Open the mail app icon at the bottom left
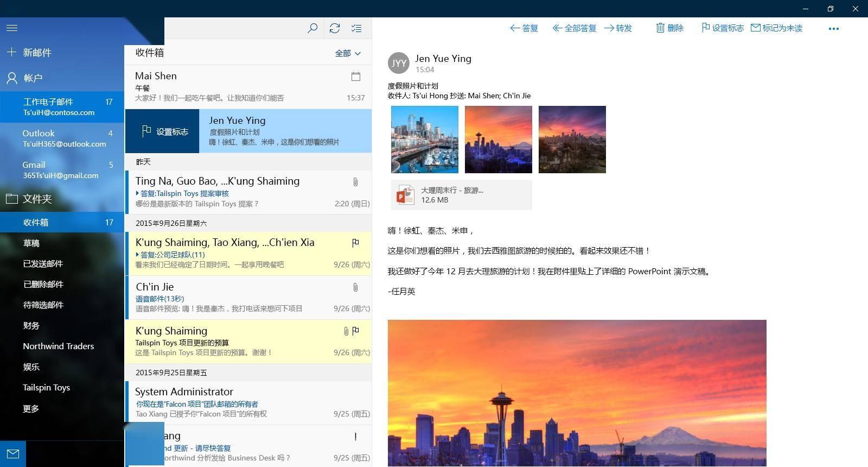Viewport: 868px width, 467px height. point(13,454)
